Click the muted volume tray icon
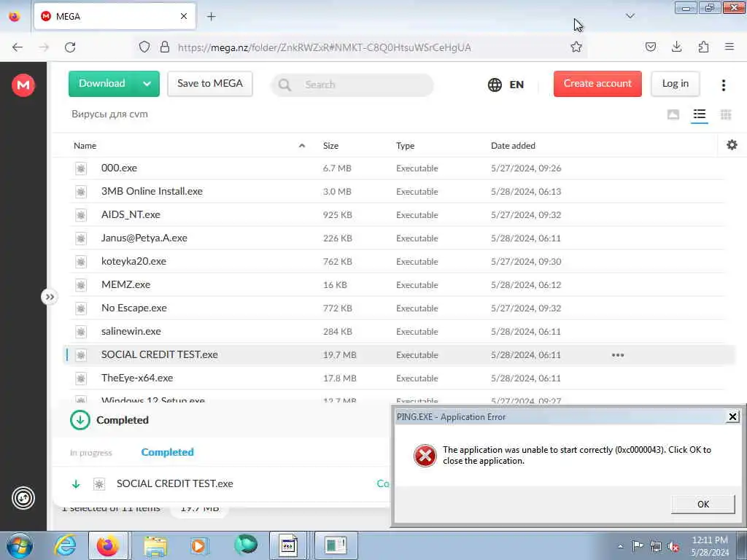The image size is (747, 560). coord(673,547)
